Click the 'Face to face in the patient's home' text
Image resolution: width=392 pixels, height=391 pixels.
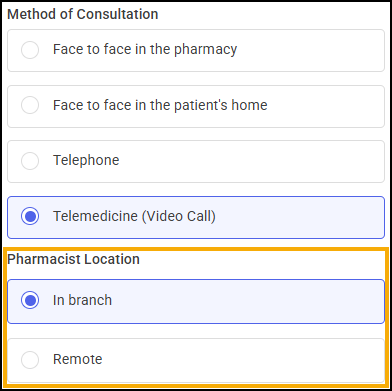[160, 105]
